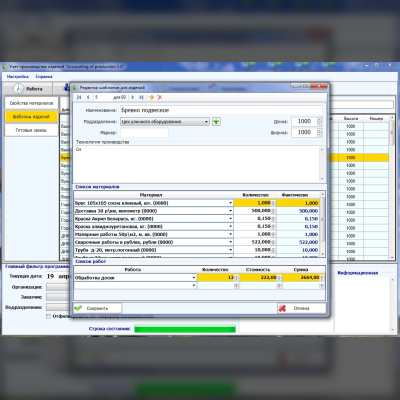The width and height of the screenshot is (400, 400).
Task: Click green plus next to department dropdown
Action: (216, 122)
